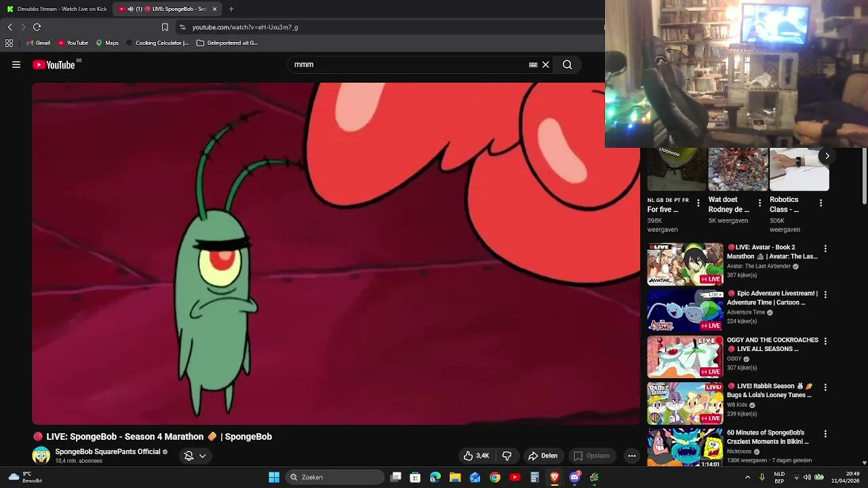Close the LIVE: SpongeBob tab
The width and height of the screenshot is (868, 488).
point(215,9)
